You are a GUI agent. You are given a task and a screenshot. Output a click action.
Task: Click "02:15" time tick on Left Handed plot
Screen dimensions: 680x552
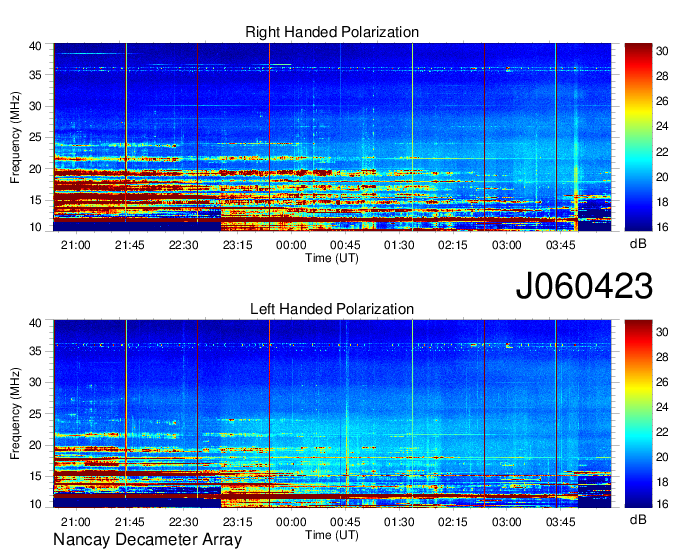(x=453, y=522)
